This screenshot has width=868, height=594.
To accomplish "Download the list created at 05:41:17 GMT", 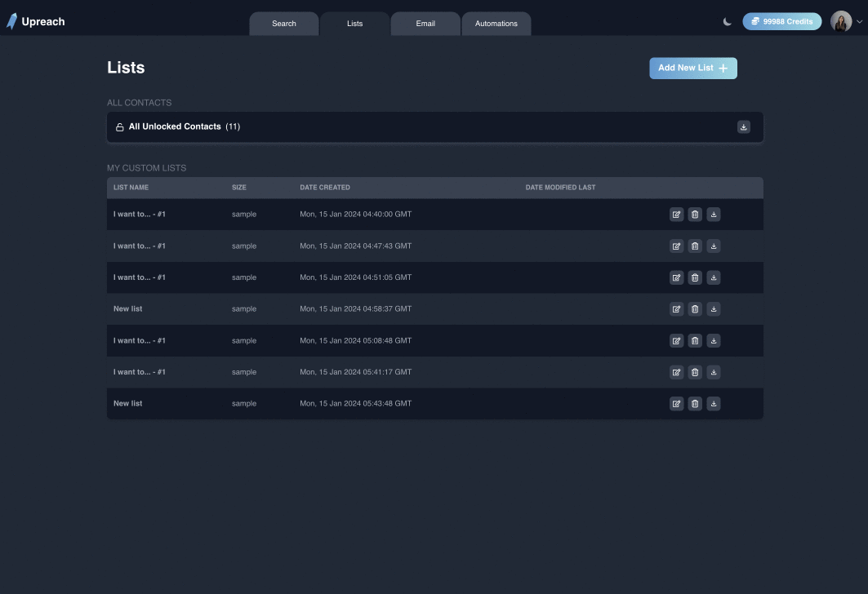I will click(x=714, y=372).
